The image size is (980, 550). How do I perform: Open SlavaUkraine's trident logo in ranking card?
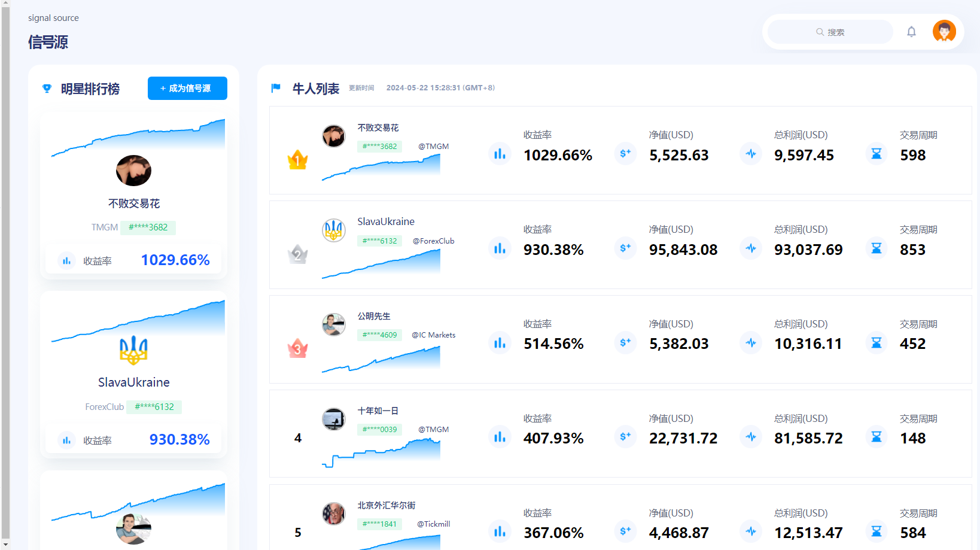click(x=133, y=350)
